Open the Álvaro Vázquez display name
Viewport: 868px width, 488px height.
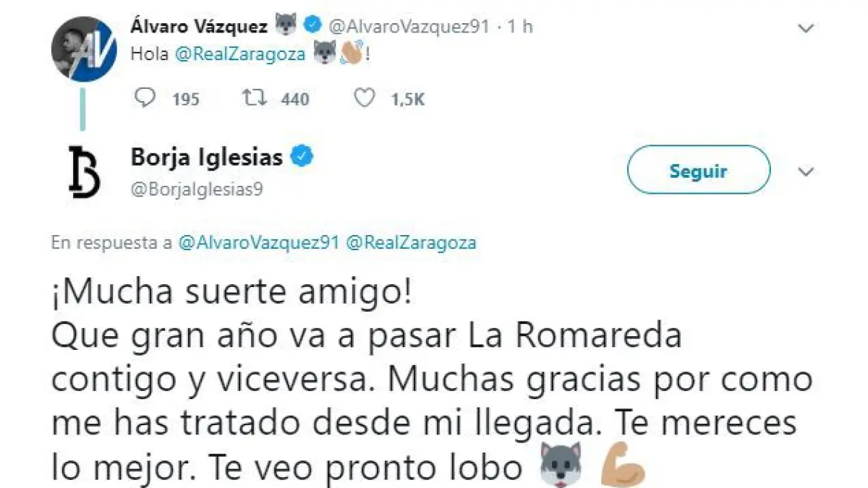click(x=200, y=27)
